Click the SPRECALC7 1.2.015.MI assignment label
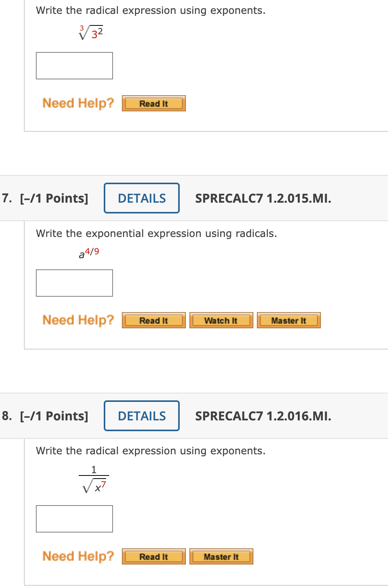 pos(263,198)
